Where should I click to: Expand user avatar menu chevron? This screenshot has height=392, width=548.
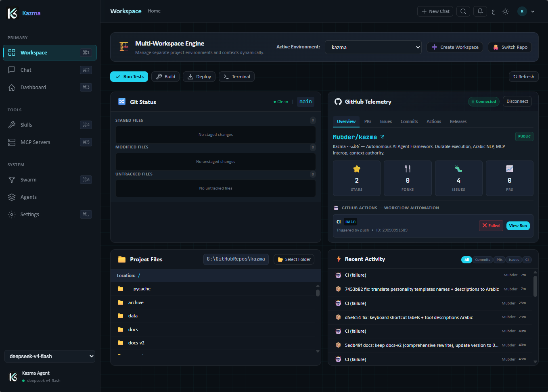point(533,12)
